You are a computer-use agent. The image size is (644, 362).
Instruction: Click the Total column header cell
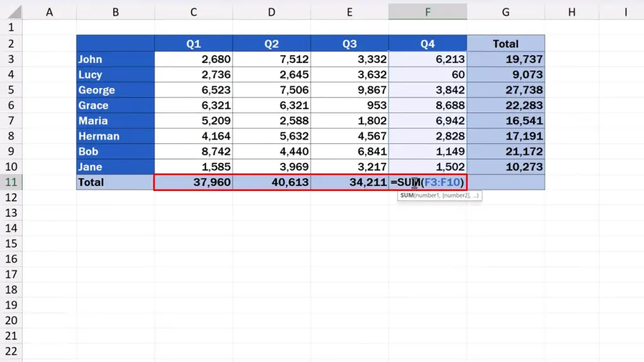pos(506,43)
